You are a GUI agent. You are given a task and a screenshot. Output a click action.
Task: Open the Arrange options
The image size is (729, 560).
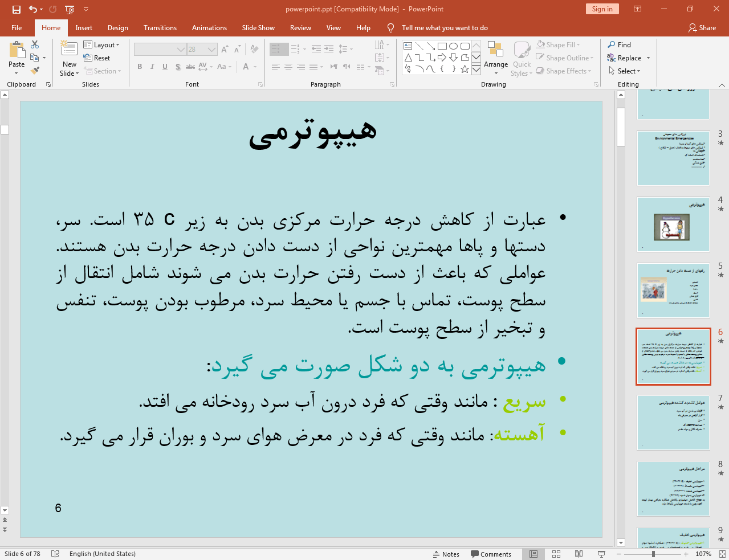(x=495, y=57)
